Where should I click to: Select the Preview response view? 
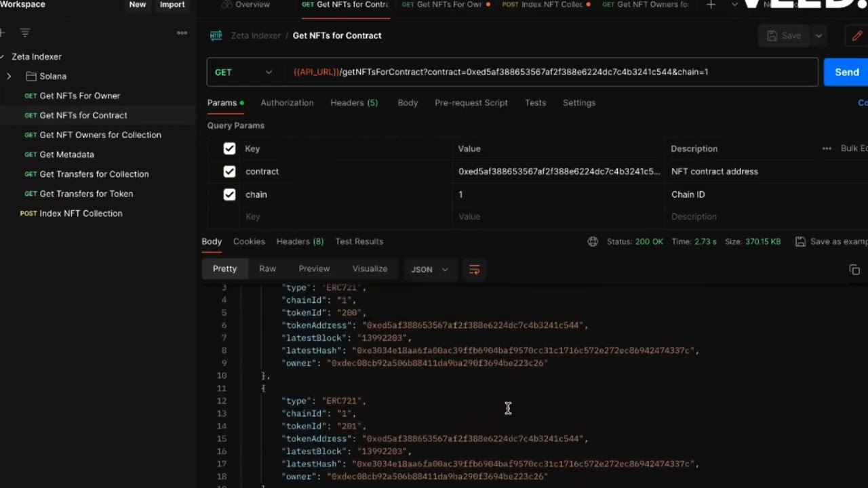click(x=314, y=269)
